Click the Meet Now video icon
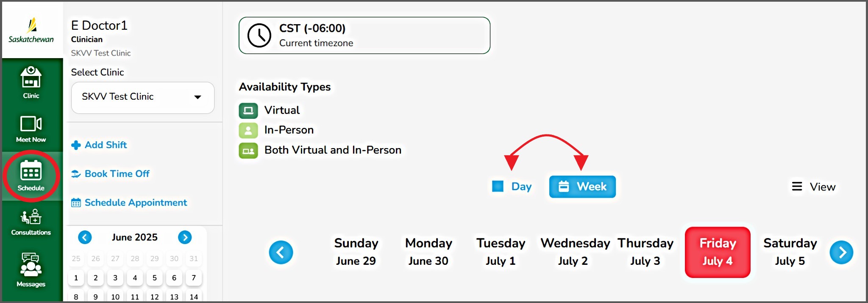The width and height of the screenshot is (868, 303). pos(31,128)
